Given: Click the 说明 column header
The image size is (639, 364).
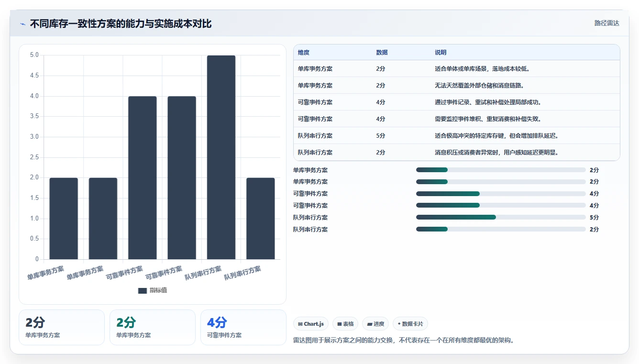Looking at the screenshot, I should tap(441, 53).
